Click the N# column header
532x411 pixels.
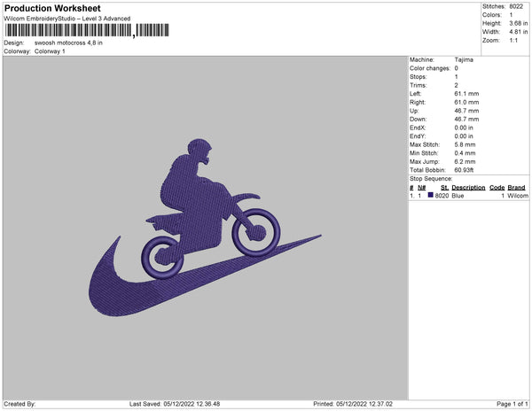click(422, 188)
